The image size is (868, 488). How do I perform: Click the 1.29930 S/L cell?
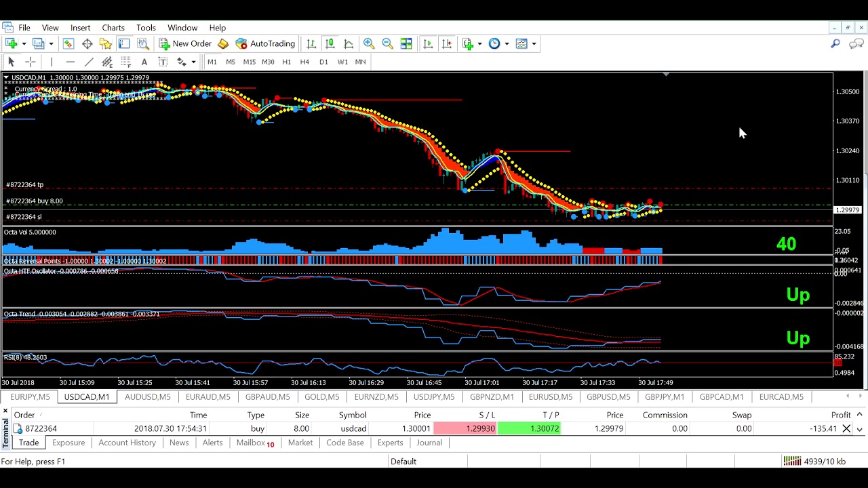pyautogui.click(x=465, y=428)
